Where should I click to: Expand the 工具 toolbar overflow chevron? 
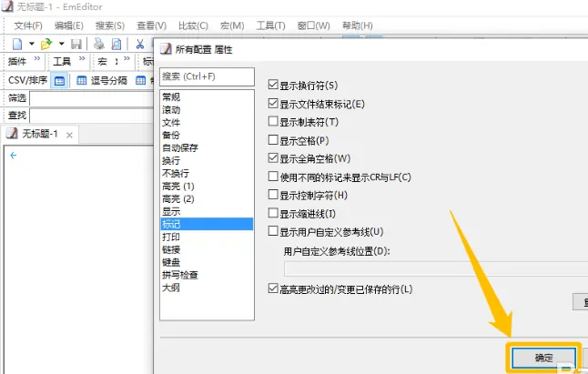(x=82, y=58)
